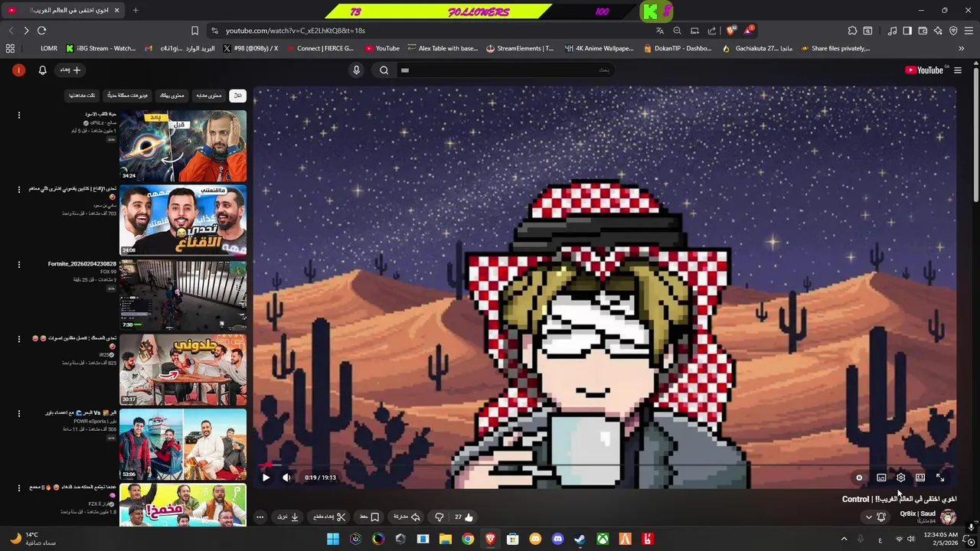Select the recently uploaded videos chip
Viewport: 980px width, 551px height.
[128, 96]
